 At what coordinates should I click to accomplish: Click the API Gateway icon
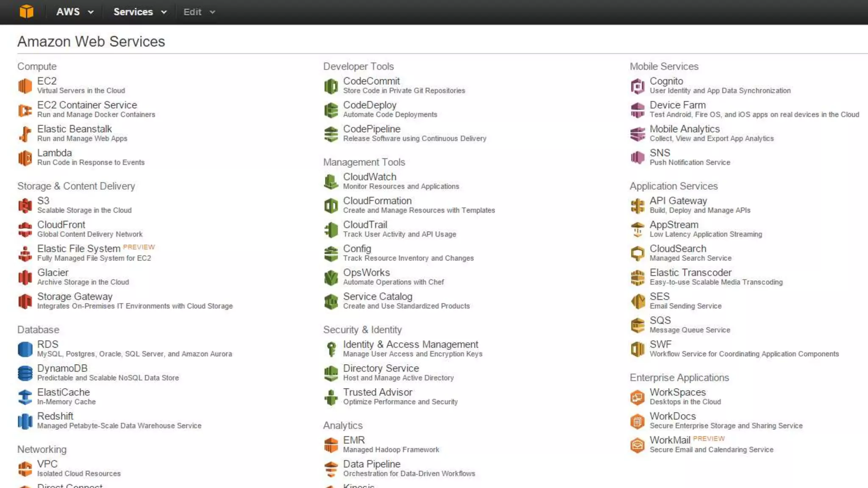tap(637, 206)
